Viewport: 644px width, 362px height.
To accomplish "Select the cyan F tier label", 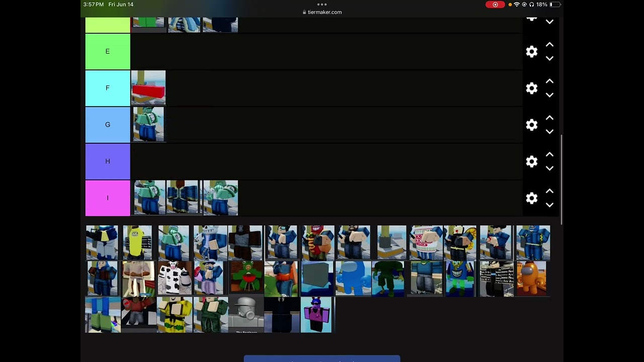I will pyautogui.click(x=108, y=88).
